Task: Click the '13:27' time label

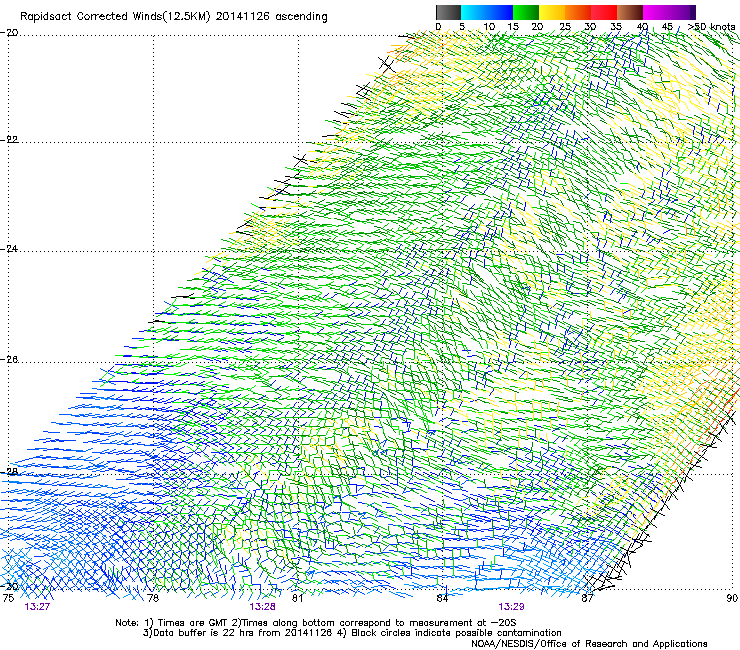Action: 37,607
